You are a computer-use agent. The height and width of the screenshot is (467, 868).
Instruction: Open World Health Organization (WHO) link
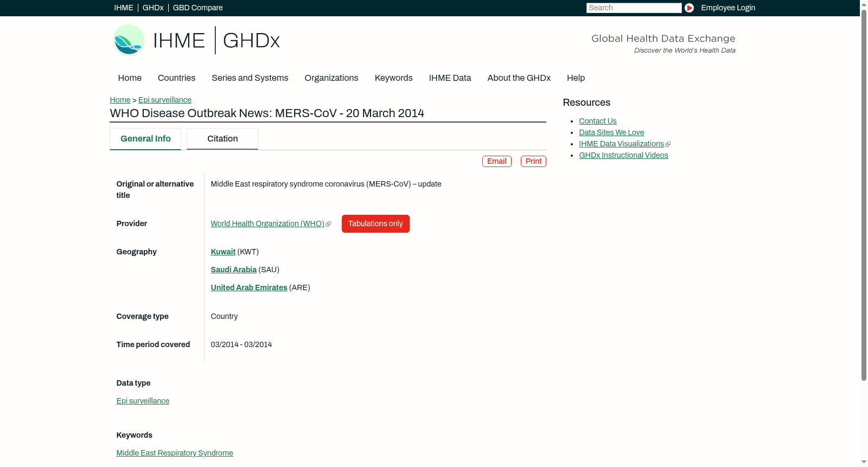(267, 223)
